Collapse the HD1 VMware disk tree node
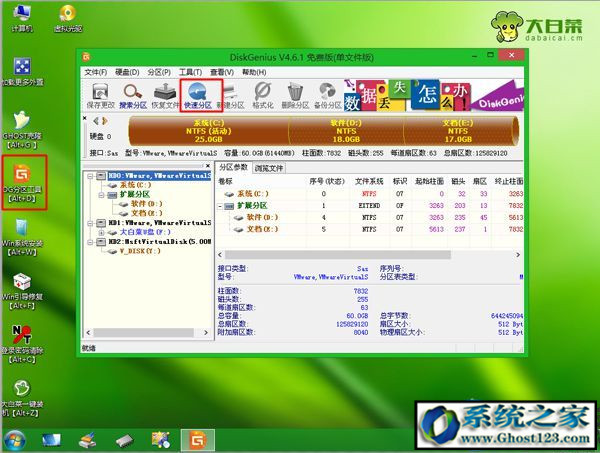Image resolution: width=600 pixels, height=453 pixels. 90,223
